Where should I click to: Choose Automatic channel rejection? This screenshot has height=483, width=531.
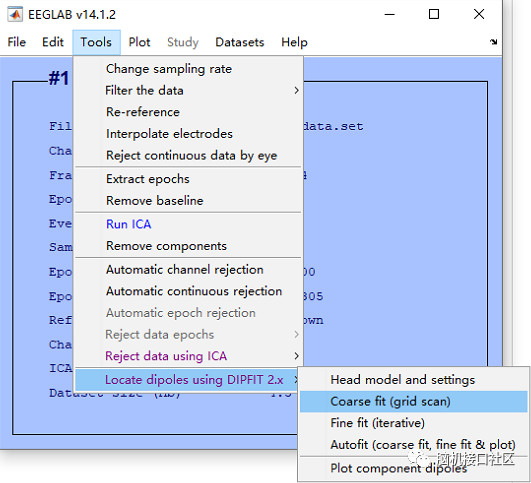point(188,270)
